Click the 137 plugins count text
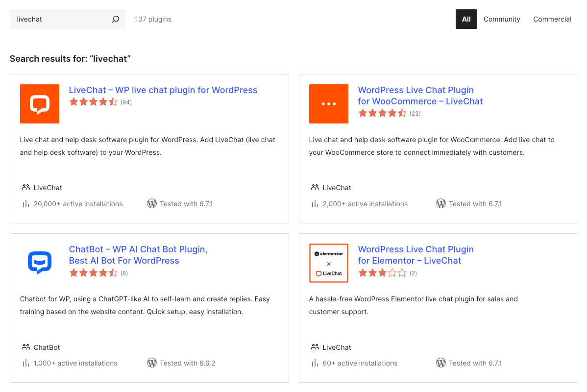 coord(153,19)
